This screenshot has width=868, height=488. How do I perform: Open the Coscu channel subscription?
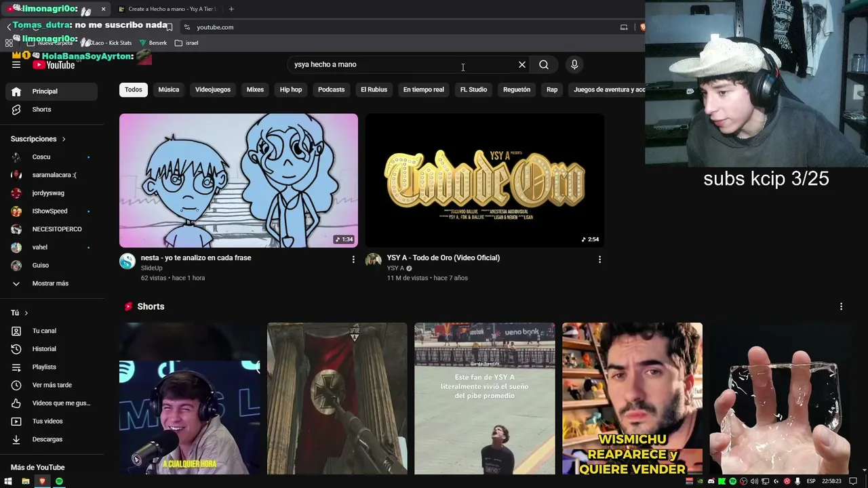click(x=53, y=157)
